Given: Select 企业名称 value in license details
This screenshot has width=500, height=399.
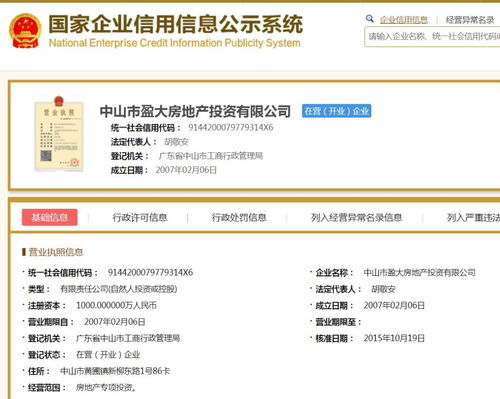Looking at the screenshot, I should pyautogui.click(x=419, y=273).
